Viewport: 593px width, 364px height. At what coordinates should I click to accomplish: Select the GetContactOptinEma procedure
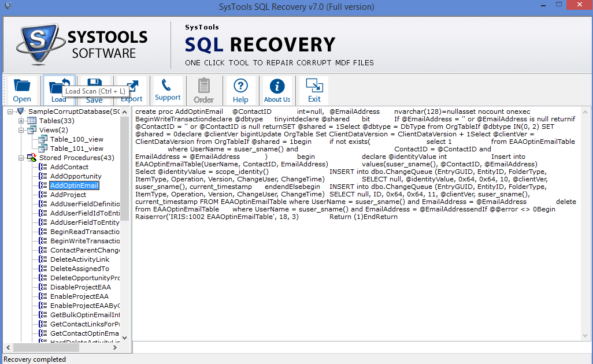[x=85, y=333]
